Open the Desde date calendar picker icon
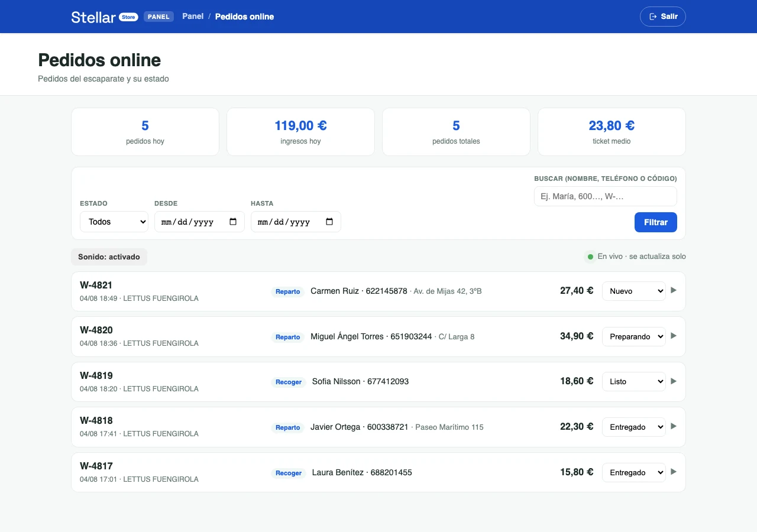Viewport: 757px width, 532px height. click(x=233, y=222)
